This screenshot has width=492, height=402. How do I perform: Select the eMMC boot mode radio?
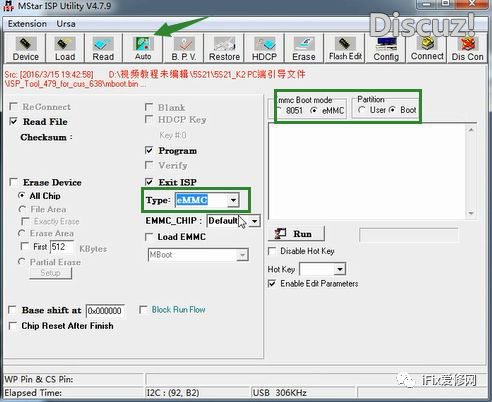click(313, 110)
